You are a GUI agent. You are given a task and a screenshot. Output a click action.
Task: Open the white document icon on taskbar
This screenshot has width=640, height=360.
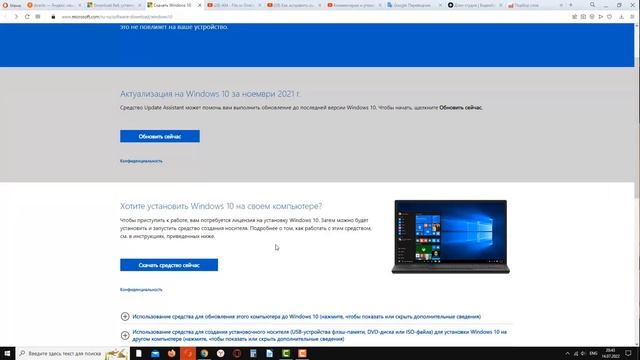coord(139,353)
